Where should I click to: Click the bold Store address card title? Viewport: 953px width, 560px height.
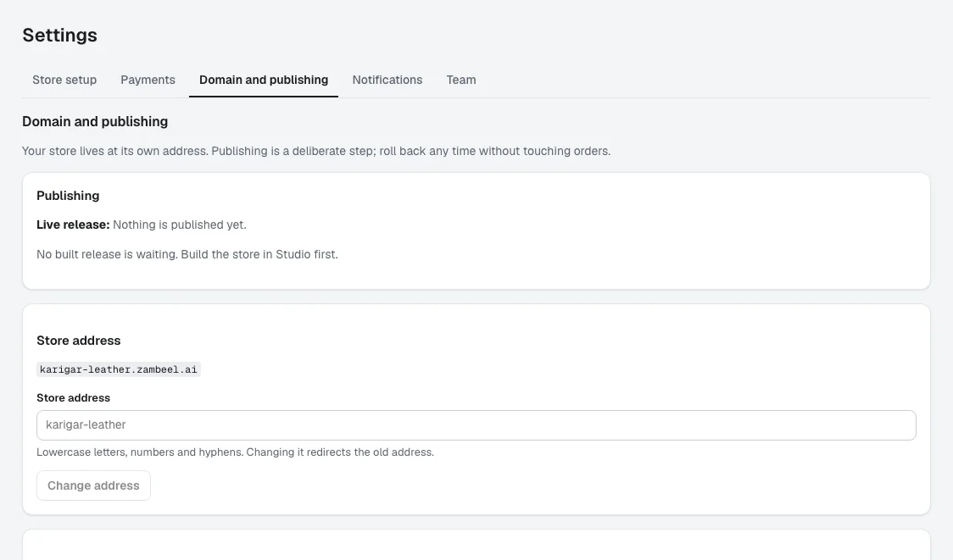78,341
